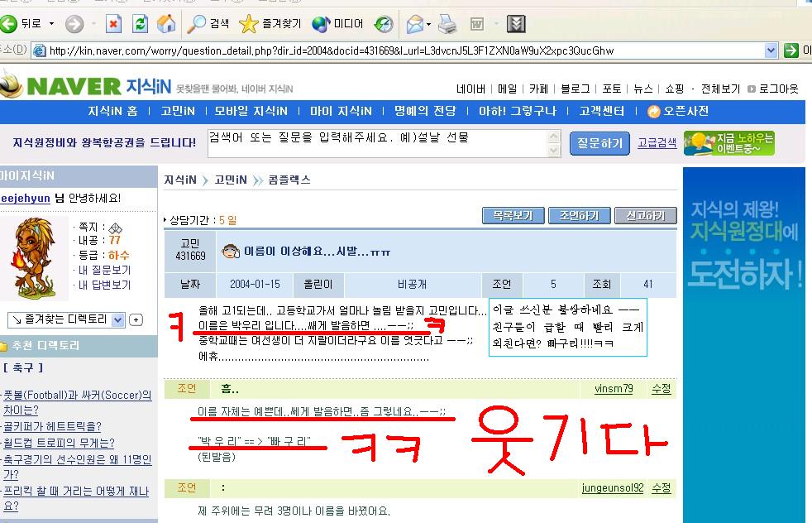Open 고급검색 advanced search link

(x=657, y=142)
